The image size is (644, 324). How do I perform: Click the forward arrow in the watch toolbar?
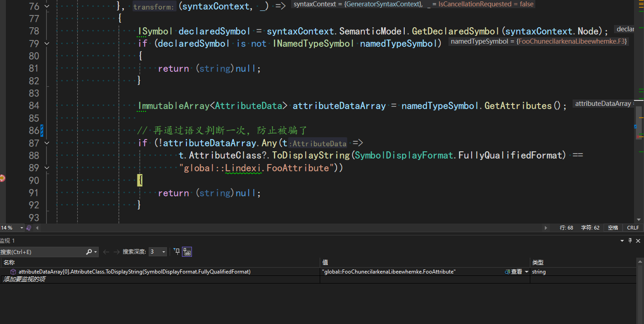(x=116, y=252)
